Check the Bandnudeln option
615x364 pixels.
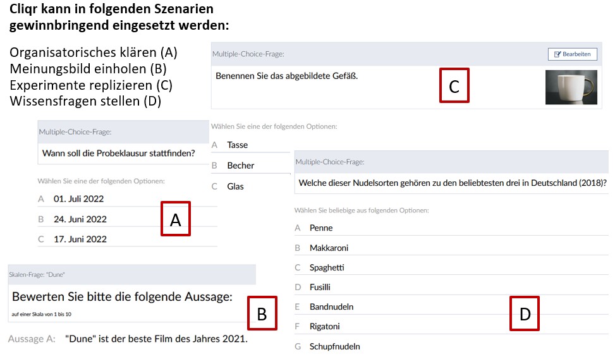pyautogui.click(x=331, y=306)
